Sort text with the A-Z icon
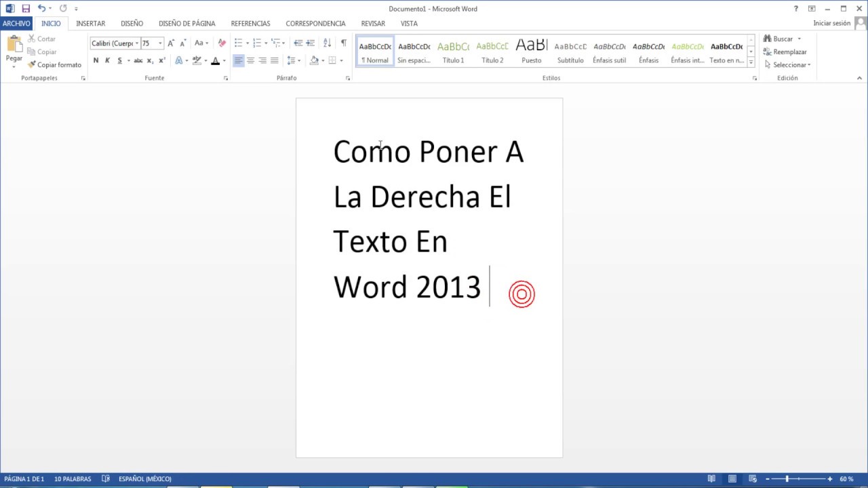Image resolution: width=868 pixels, height=488 pixels. click(327, 43)
